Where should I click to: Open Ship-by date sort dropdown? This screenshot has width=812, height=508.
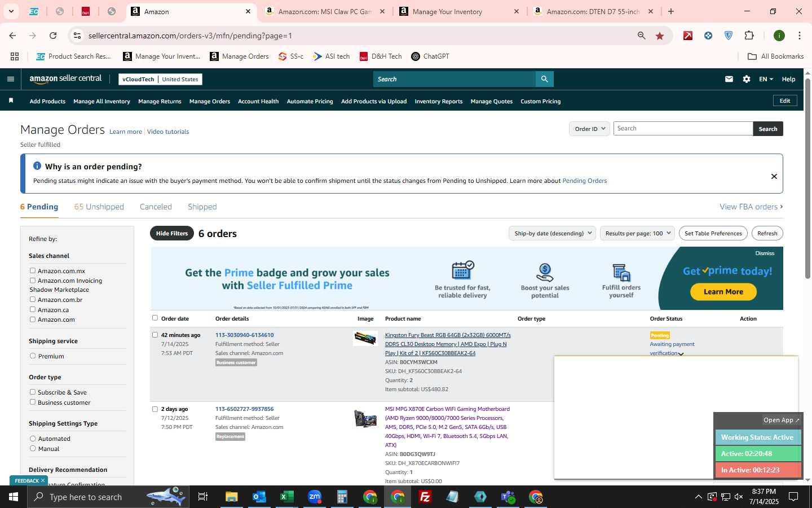(552, 233)
